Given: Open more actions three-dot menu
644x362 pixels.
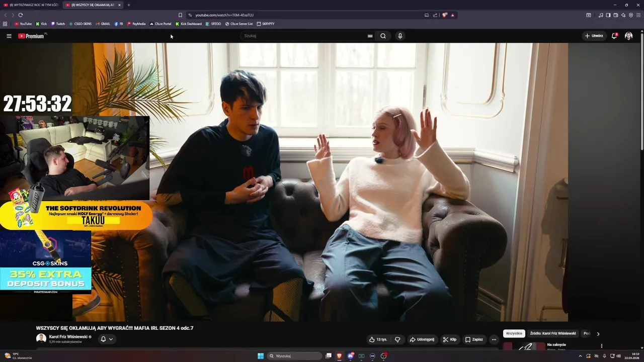Looking at the screenshot, I should pyautogui.click(x=494, y=339).
